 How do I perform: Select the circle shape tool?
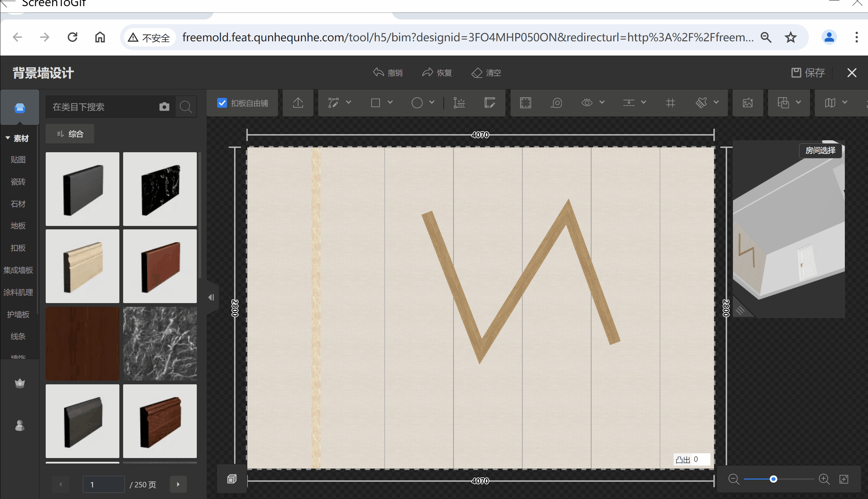[417, 103]
